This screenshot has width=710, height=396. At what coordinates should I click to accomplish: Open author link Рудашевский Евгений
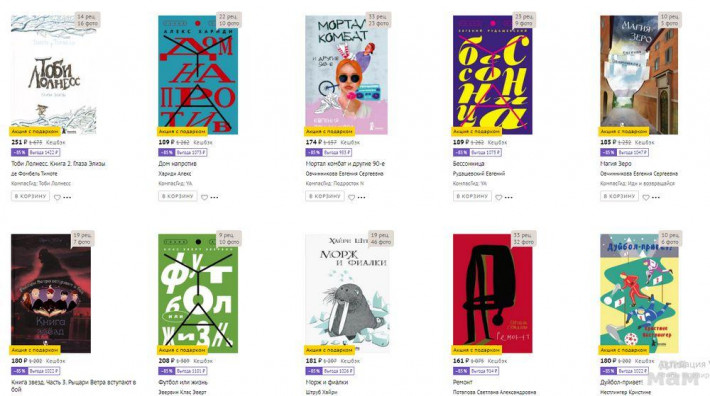click(x=479, y=174)
